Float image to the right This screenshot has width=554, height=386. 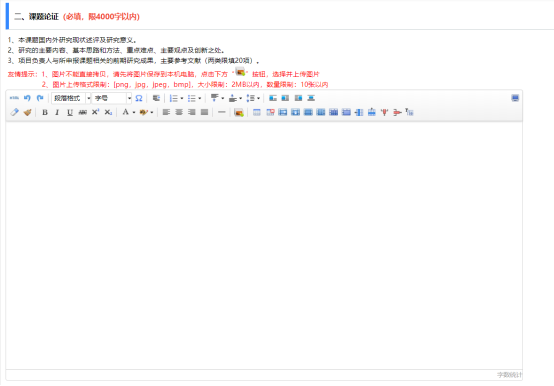coord(298,98)
